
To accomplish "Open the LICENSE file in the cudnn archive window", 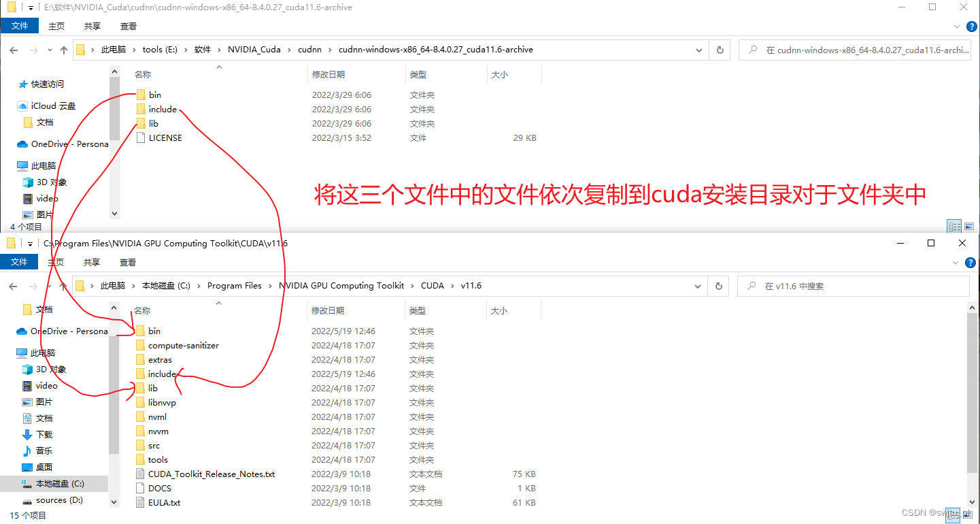I will point(164,137).
